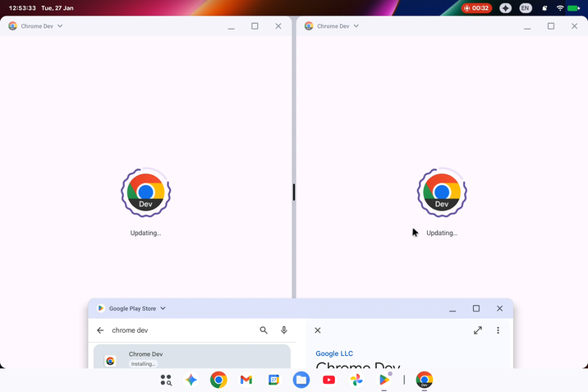The width and height of the screenshot is (588, 392).
Task: Go back from the Play Store search
Action: (100, 330)
